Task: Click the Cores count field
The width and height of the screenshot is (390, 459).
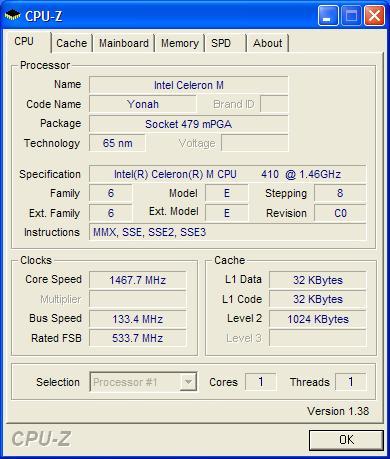Action: 261,382
